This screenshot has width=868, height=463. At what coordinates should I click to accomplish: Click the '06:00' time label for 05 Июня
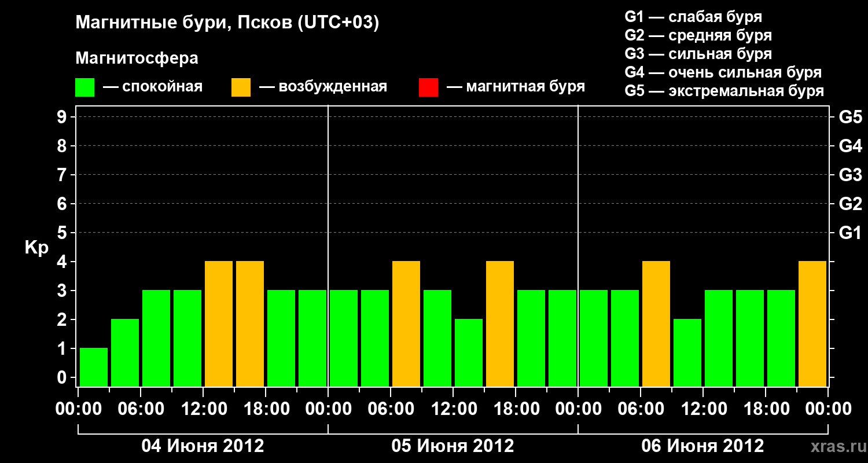pos(391,409)
